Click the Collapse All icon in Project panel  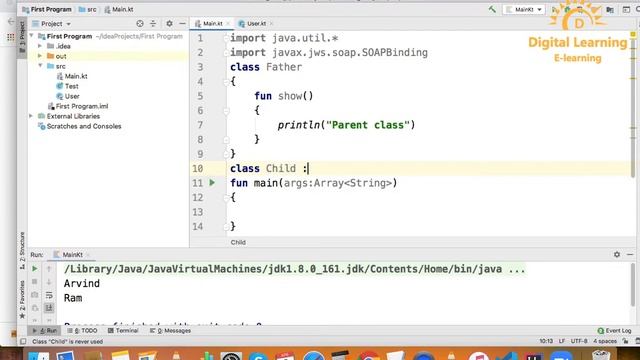153,24
